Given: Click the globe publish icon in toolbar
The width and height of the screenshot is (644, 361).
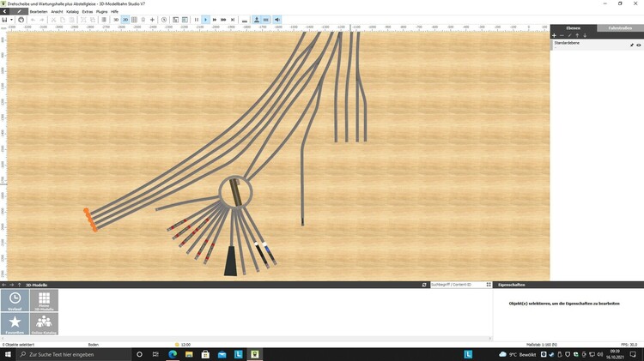Looking at the screenshot, I should [x=21, y=20].
